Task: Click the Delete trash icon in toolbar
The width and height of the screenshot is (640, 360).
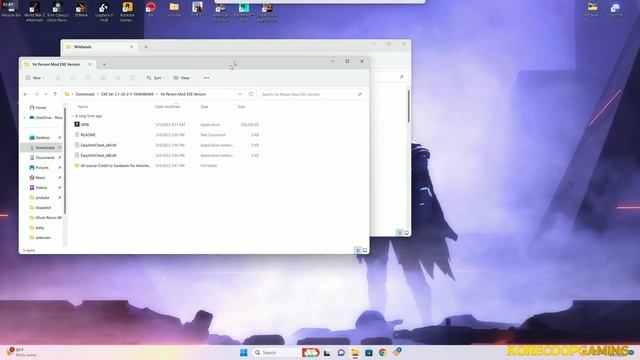Action: (x=132, y=78)
